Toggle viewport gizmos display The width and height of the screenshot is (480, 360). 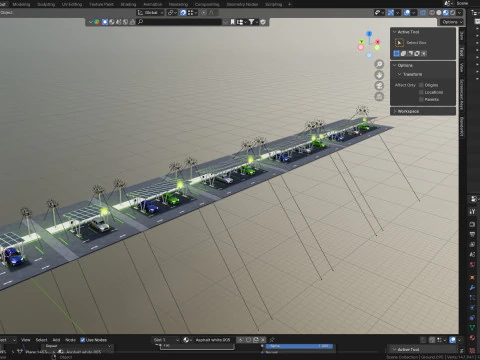click(391, 13)
